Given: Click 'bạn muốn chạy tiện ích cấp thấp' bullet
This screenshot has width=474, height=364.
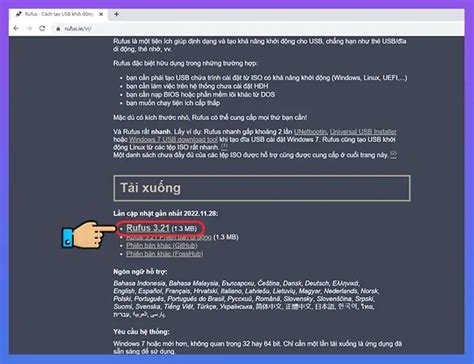Looking at the screenshot, I should pos(173,103).
